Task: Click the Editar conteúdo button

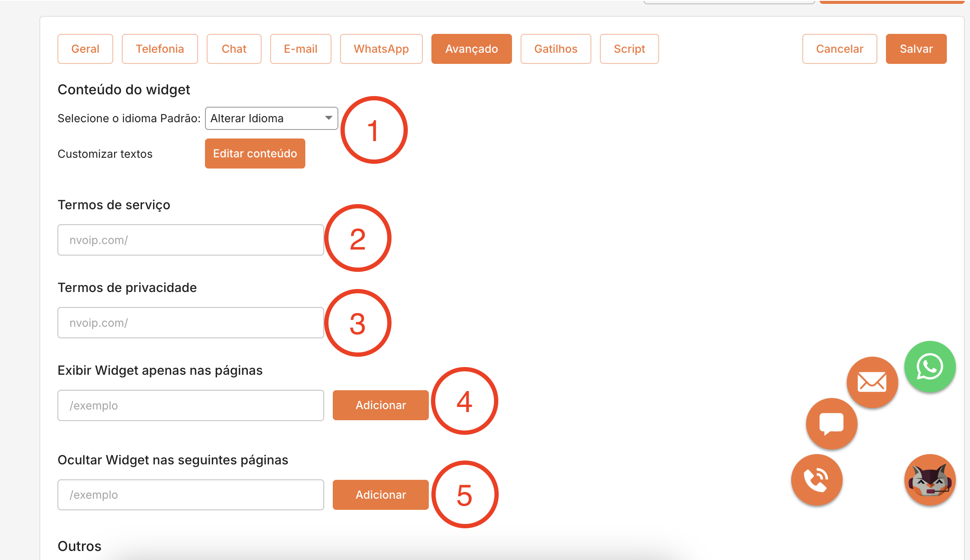Action: (255, 154)
